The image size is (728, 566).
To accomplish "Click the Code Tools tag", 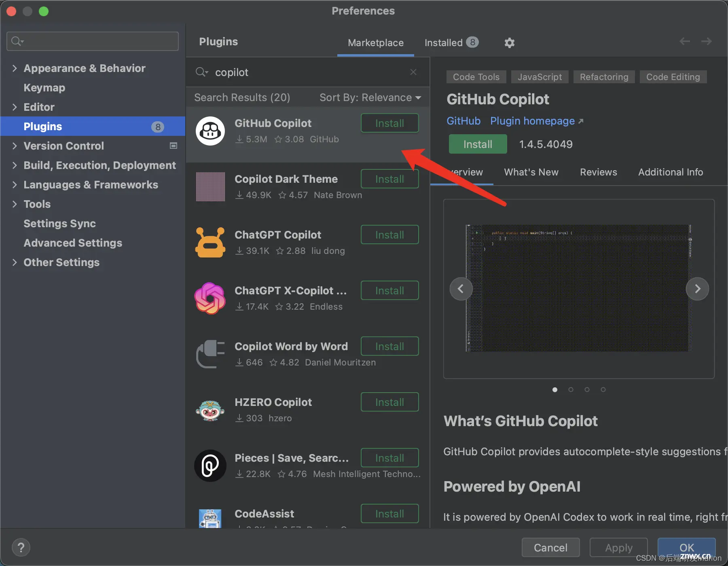I will tap(476, 77).
